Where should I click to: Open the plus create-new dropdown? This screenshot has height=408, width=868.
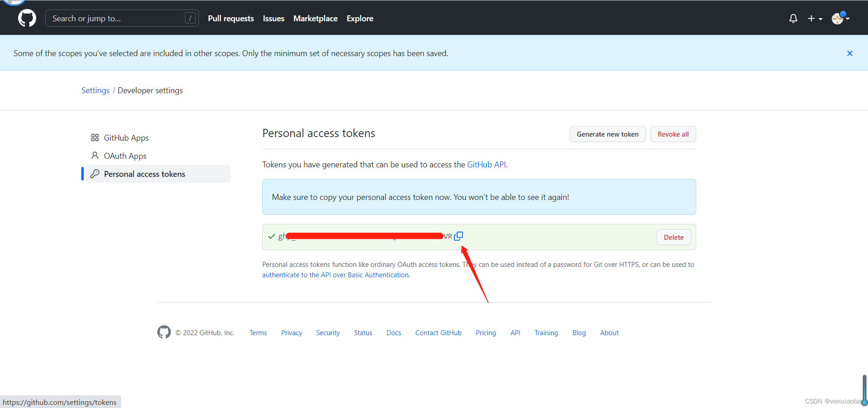coord(815,19)
